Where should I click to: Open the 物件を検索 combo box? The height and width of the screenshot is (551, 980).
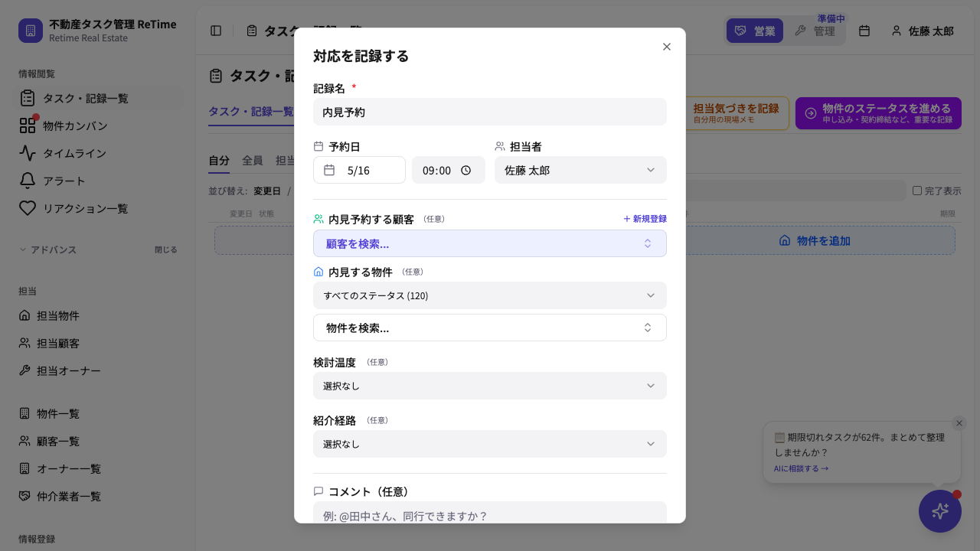click(490, 328)
